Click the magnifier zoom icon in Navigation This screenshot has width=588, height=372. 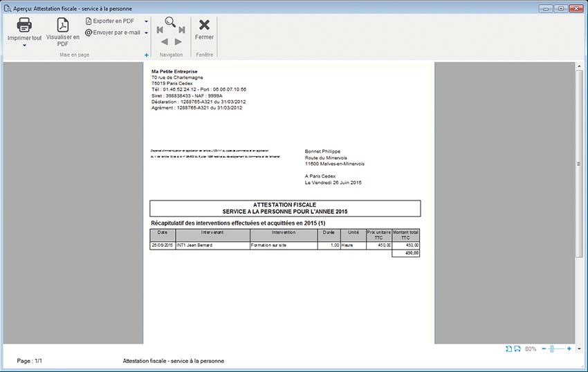[x=170, y=21]
